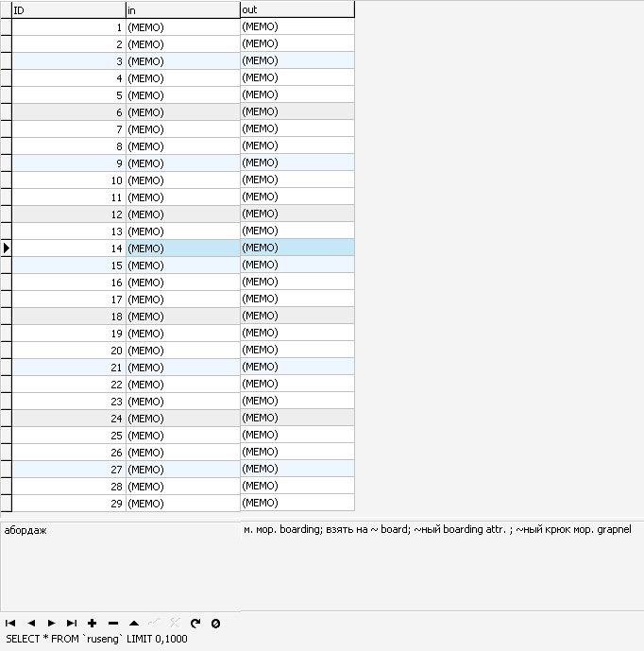Select the 'out' MEMO cell in row 26

click(297, 453)
